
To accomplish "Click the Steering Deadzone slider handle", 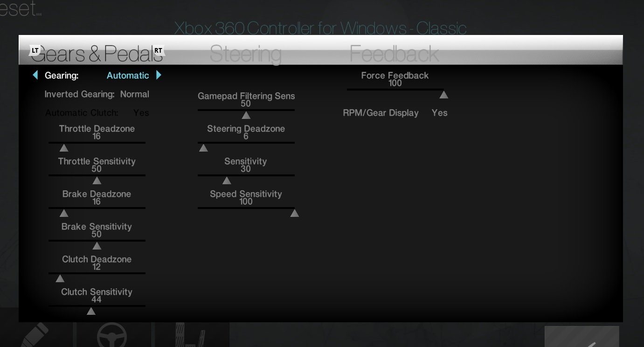I will [203, 148].
